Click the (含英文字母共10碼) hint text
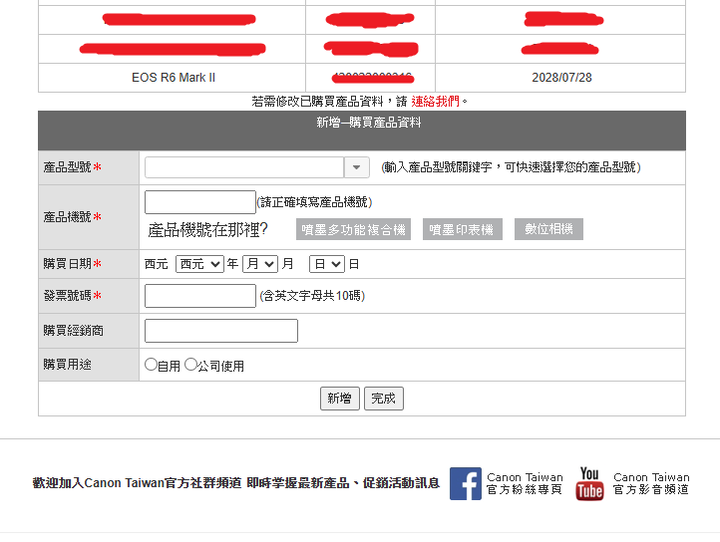The height and width of the screenshot is (542, 720). [x=312, y=296]
